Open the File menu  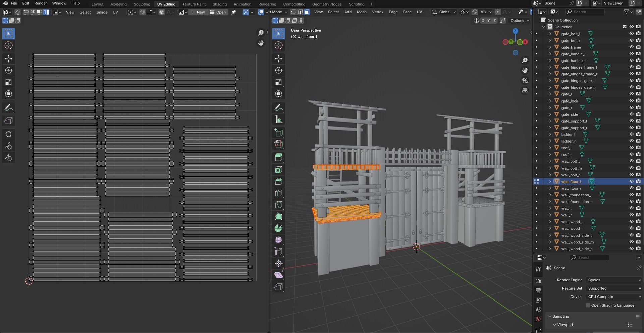click(x=14, y=3)
